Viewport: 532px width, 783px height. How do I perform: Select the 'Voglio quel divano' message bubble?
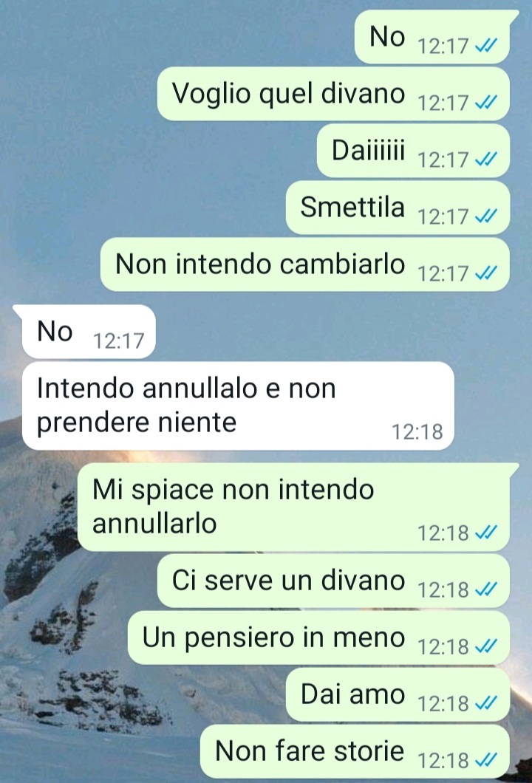coord(333,94)
